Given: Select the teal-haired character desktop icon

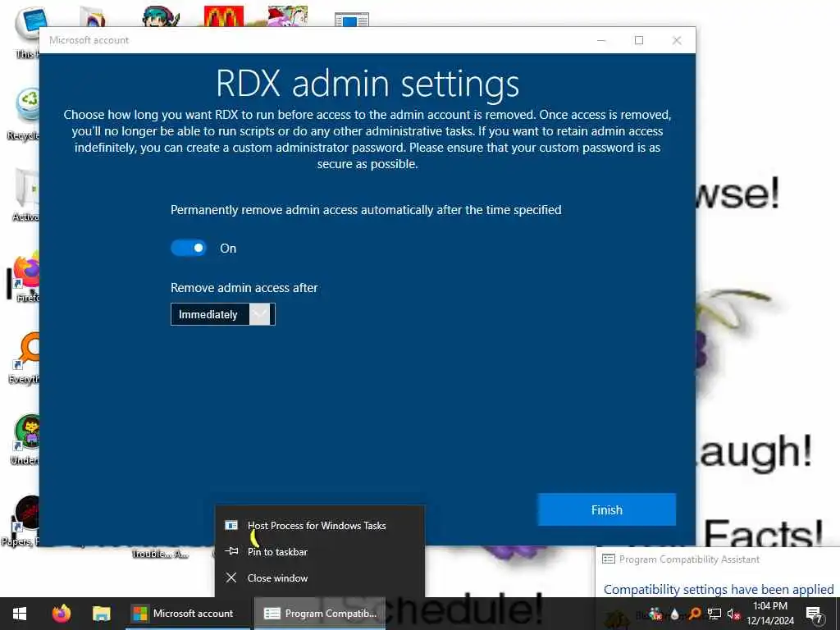Looking at the screenshot, I should tap(161, 16).
